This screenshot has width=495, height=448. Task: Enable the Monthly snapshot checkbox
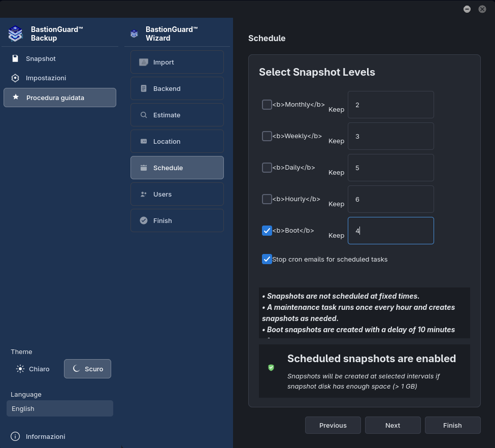coord(267,105)
